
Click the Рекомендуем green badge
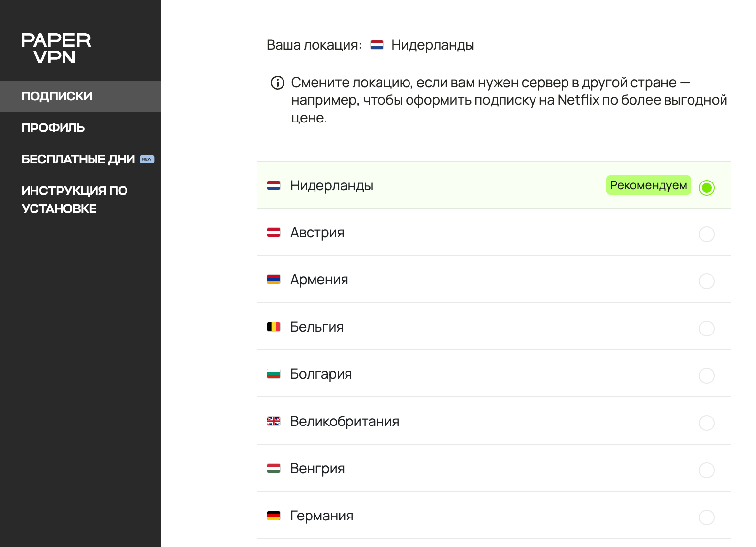(648, 185)
